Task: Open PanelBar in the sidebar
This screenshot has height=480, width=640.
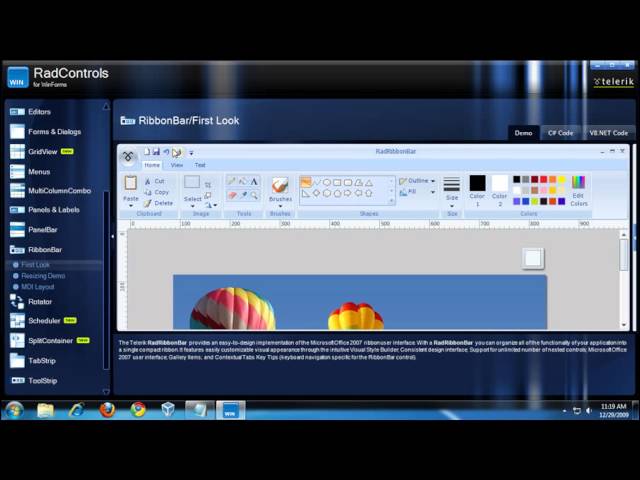Action: point(33,229)
